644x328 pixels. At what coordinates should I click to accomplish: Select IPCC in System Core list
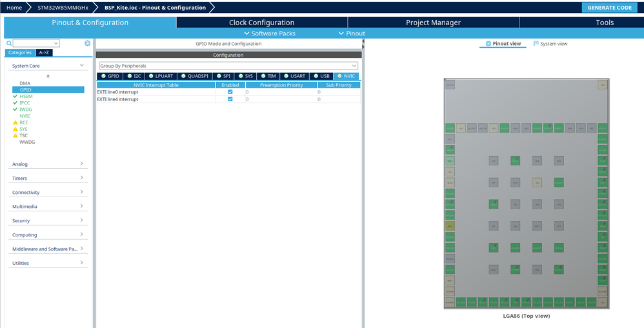(x=25, y=103)
